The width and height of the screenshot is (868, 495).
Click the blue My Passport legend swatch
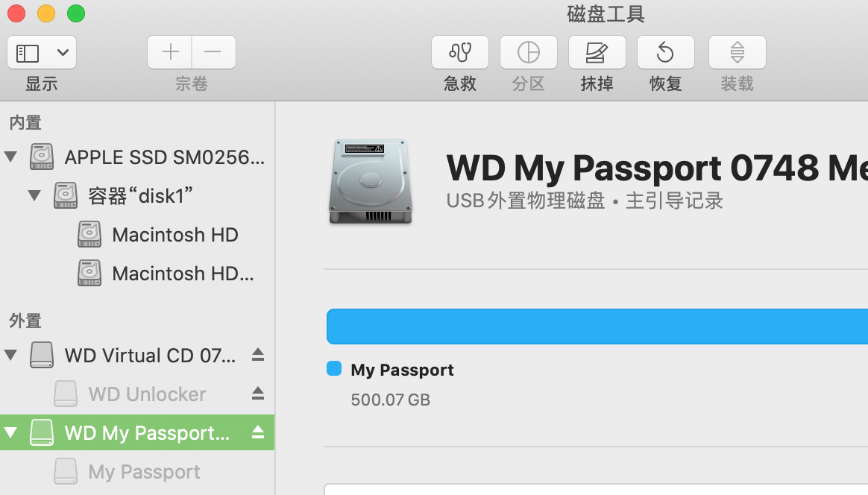click(334, 369)
